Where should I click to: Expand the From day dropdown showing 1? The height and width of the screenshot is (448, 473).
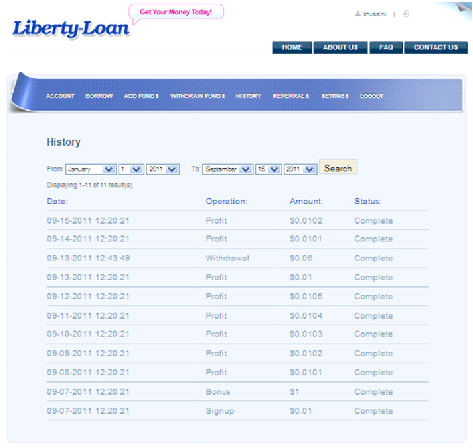131,169
